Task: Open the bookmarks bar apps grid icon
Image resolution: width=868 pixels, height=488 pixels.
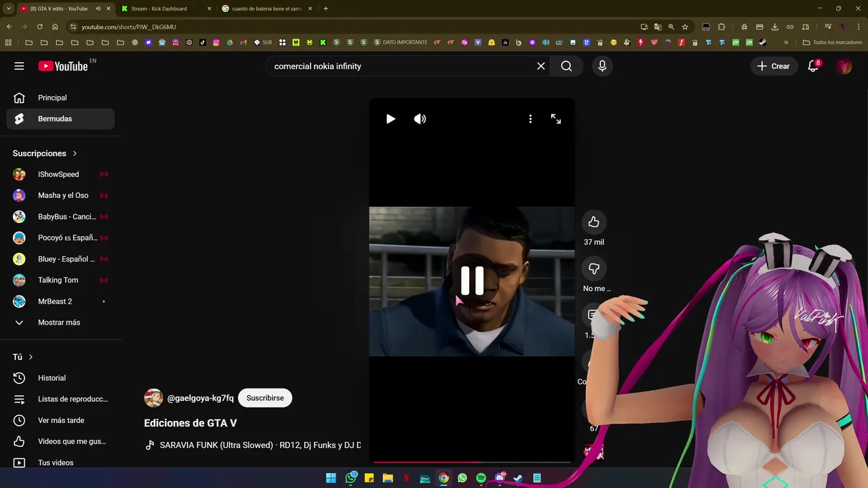Action: tap(8, 42)
